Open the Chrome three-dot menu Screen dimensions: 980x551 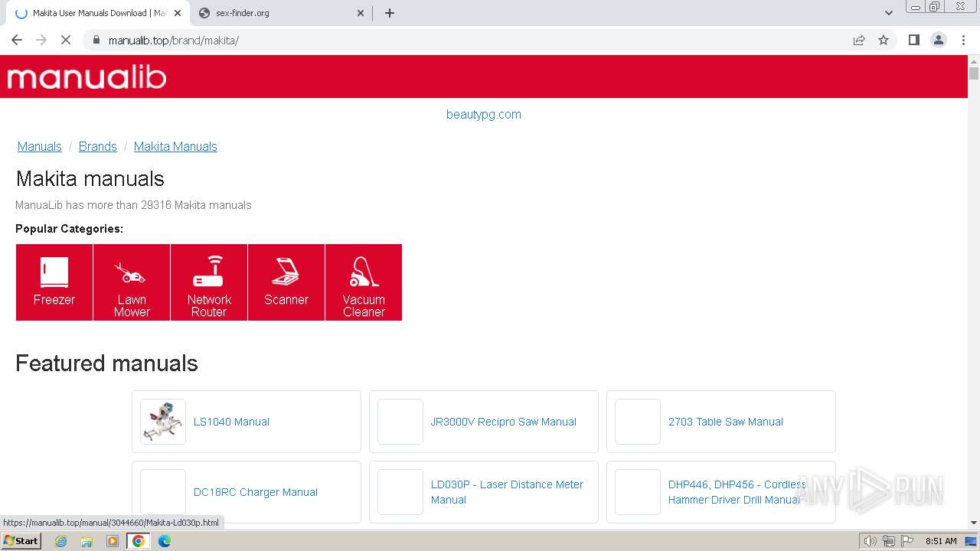964,40
